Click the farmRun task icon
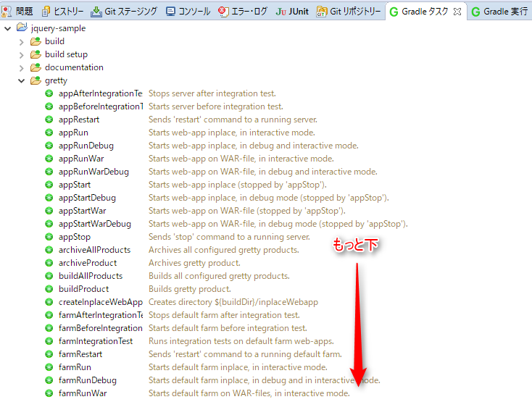 click(x=49, y=367)
